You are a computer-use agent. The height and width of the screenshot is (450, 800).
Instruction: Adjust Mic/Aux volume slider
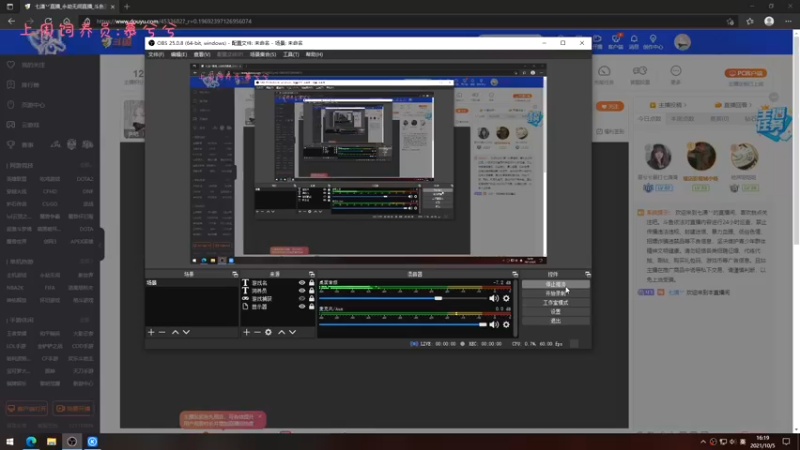(x=482, y=324)
